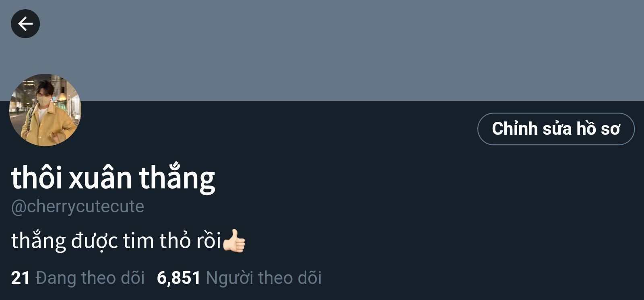Click the @cherrycutecute username handle
Viewport: 644px width, 300px height.
[x=77, y=206]
